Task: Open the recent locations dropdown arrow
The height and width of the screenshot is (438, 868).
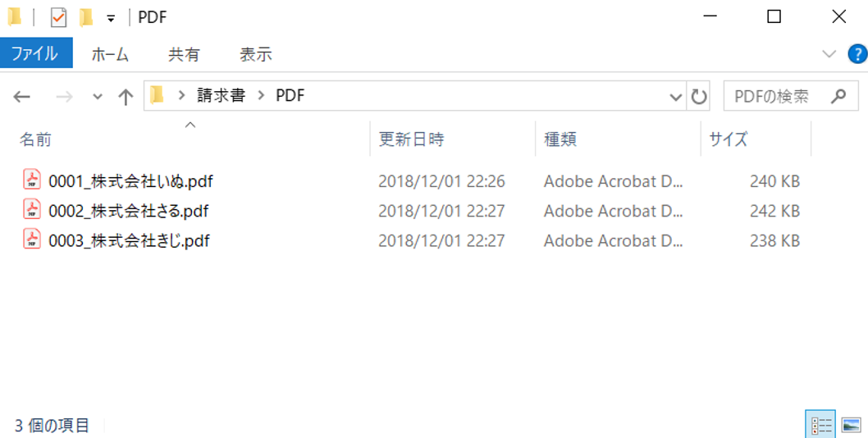Action: tap(98, 97)
